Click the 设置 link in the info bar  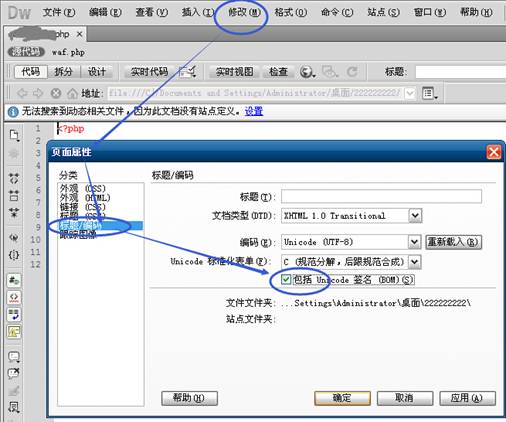(254, 111)
